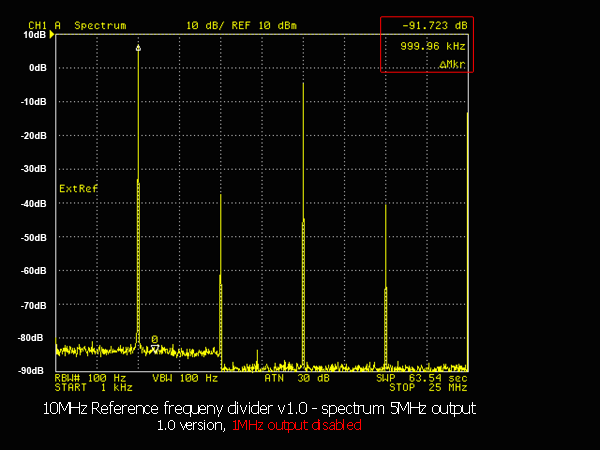The image size is (600, 450).
Task: Click the CH1 channel label
Action: (x=38, y=26)
